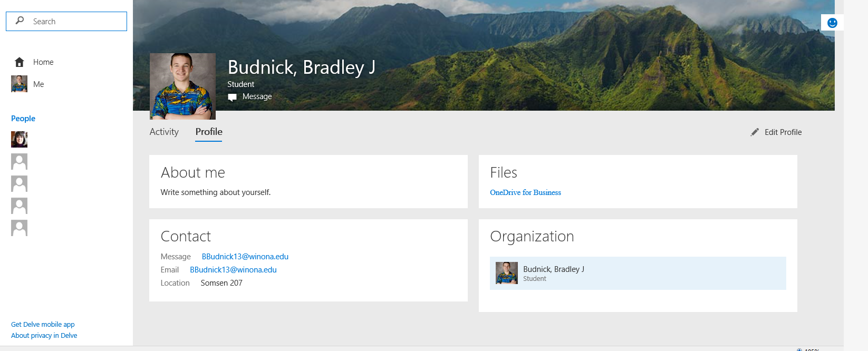Click the Edit Profile pencil icon
The height and width of the screenshot is (351, 868).
pos(755,132)
